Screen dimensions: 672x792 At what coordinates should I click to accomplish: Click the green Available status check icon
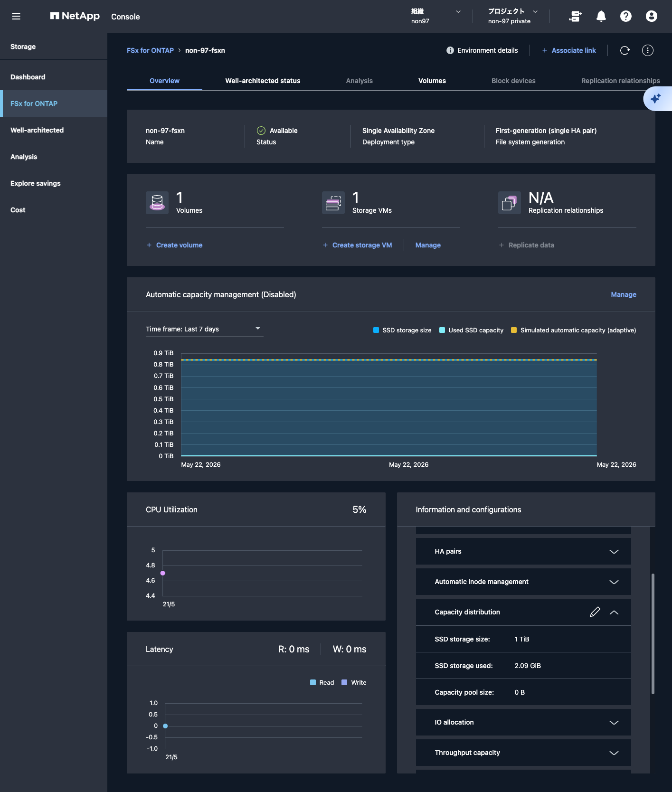[x=261, y=131]
